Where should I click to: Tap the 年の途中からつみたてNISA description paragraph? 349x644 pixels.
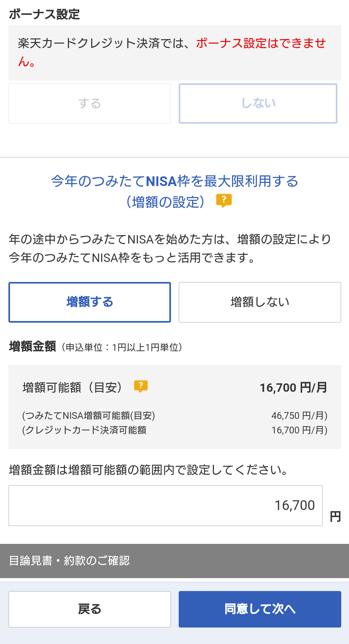tap(170, 248)
